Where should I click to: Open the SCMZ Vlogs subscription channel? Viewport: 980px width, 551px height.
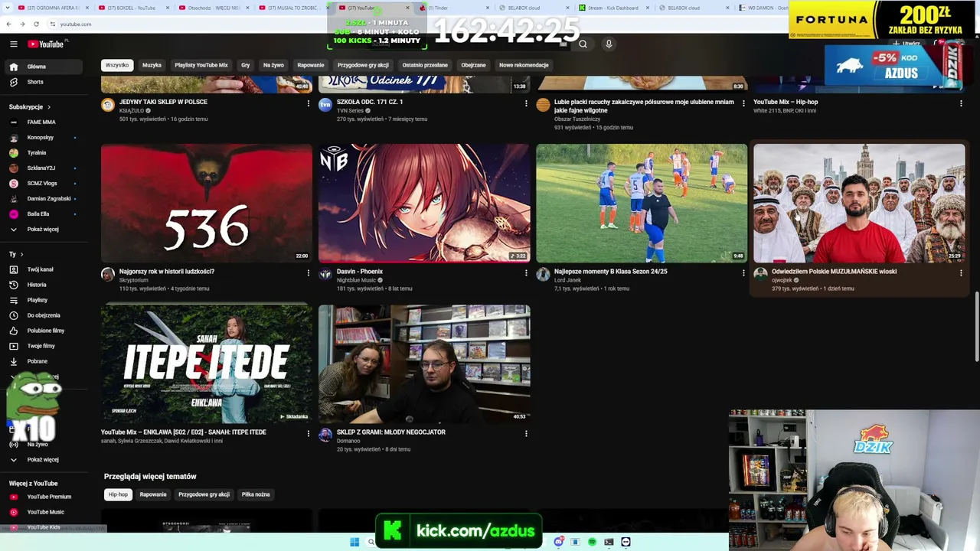44,184
